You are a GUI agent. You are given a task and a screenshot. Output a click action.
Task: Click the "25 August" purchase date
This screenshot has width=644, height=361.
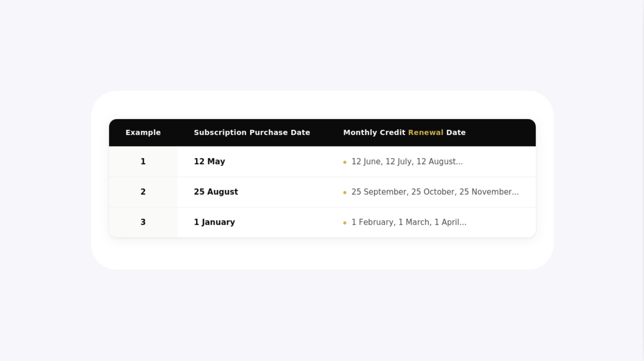pos(216,192)
